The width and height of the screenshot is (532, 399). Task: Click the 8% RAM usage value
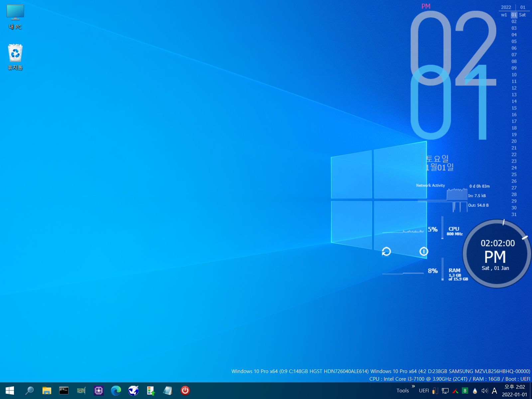tap(433, 271)
